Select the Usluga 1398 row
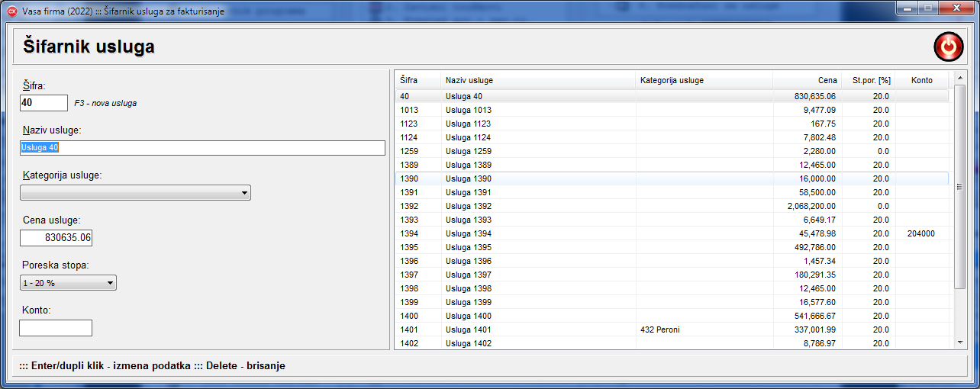This screenshot has width=980, height=389. tap(672, 288)
